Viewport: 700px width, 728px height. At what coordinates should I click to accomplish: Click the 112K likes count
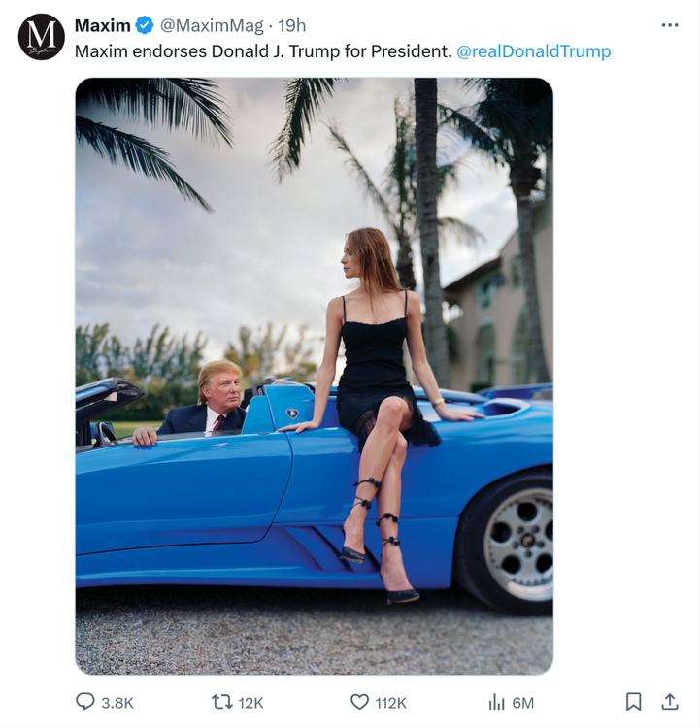(390, 703)
